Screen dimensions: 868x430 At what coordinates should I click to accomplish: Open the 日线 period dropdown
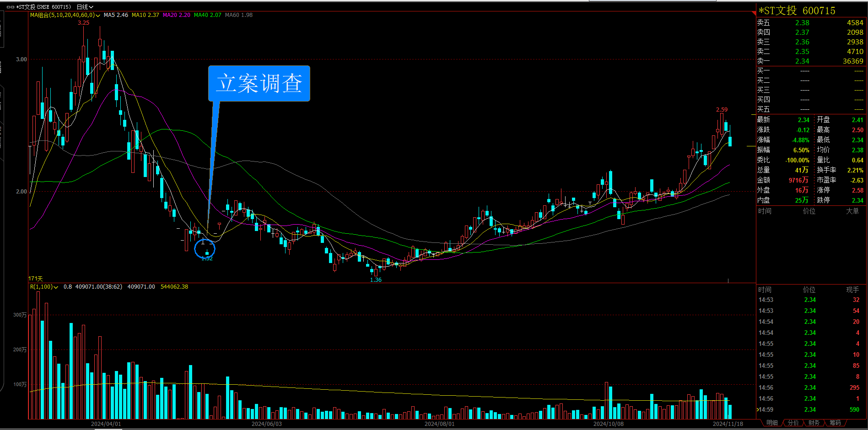85,7
